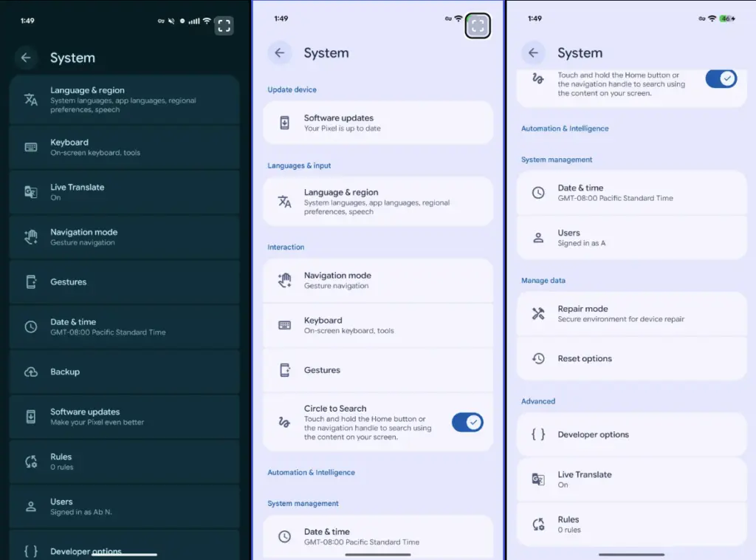Tap Reset options icon in the right screen
This screenshot has width=756, height=560.
(x=538, y=358)
